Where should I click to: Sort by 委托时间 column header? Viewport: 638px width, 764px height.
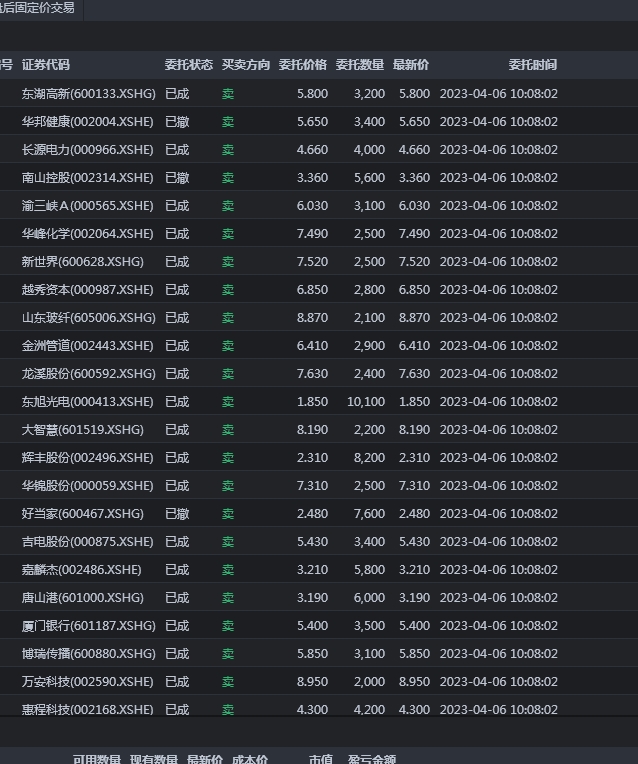click(533, 65)
